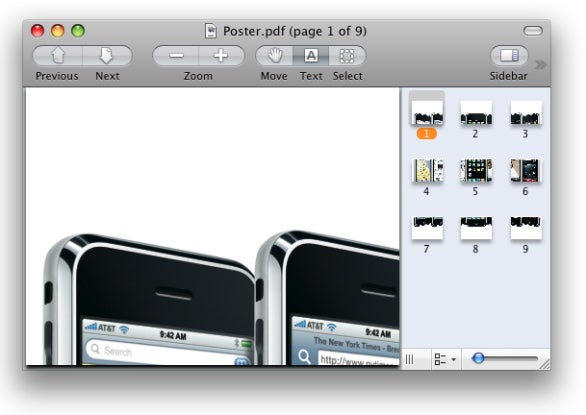Screen dimensions: 586x415
Task: Zoom in with the plus button
Action: point(221,56)
